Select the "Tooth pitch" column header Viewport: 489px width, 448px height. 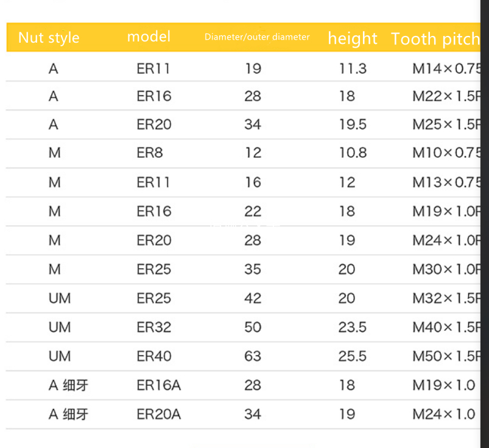pyautogui.click(x=435, y=39)
